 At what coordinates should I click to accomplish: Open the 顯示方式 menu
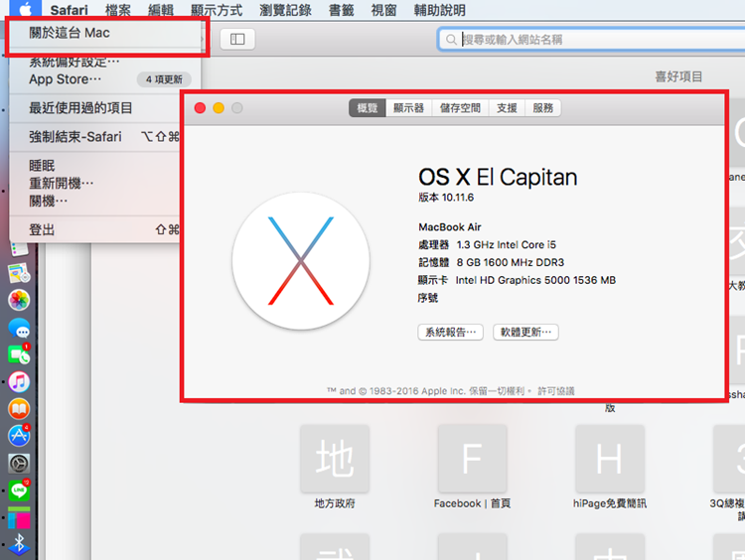point(217,10)
